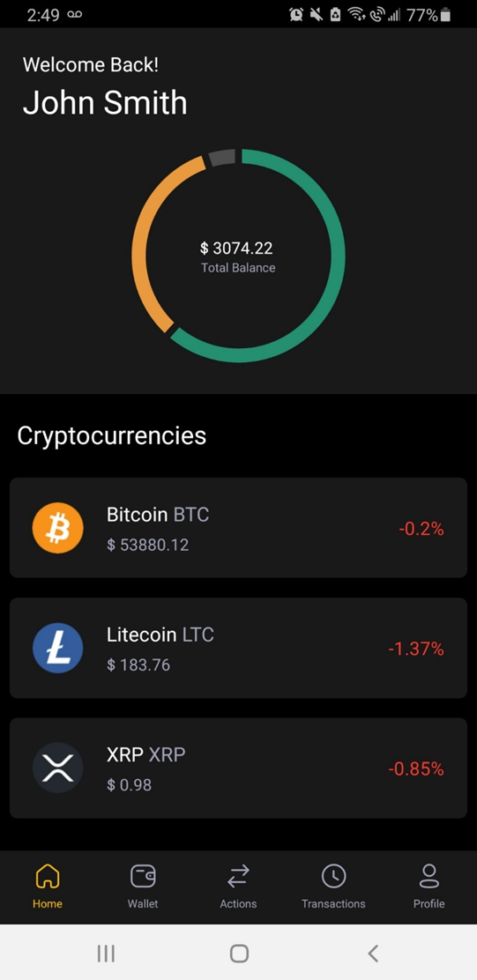Select the Transactions tab label
Image resolution: width=477 pixels, height=980 pixels.
point(333,903)
